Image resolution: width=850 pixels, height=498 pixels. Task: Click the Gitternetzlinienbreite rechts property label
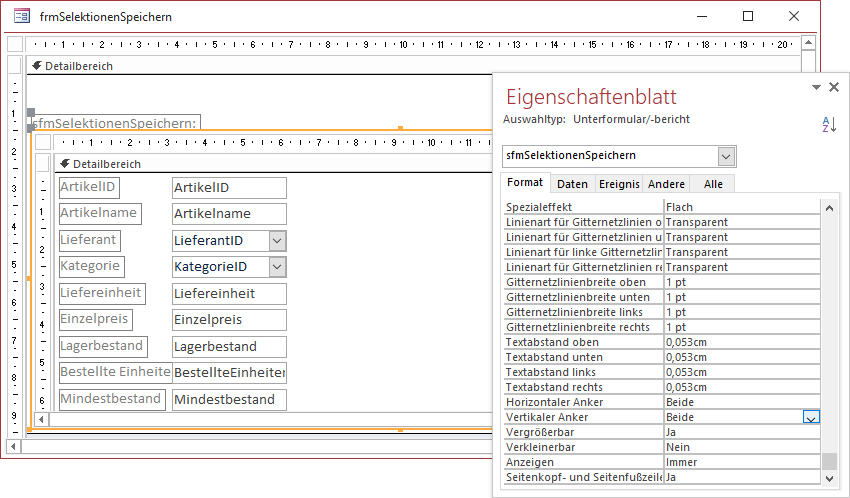pos(578,327)
